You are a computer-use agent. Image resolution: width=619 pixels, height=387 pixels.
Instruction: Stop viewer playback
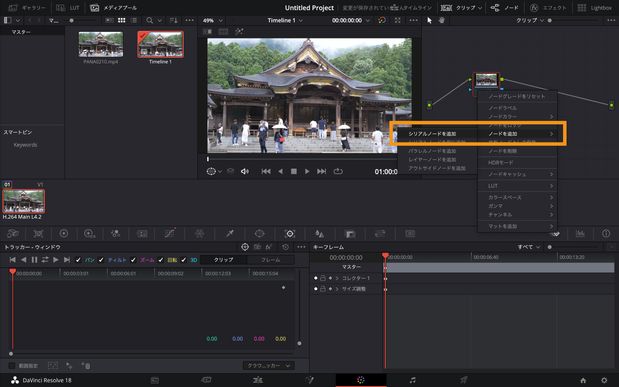coord(294,171)
